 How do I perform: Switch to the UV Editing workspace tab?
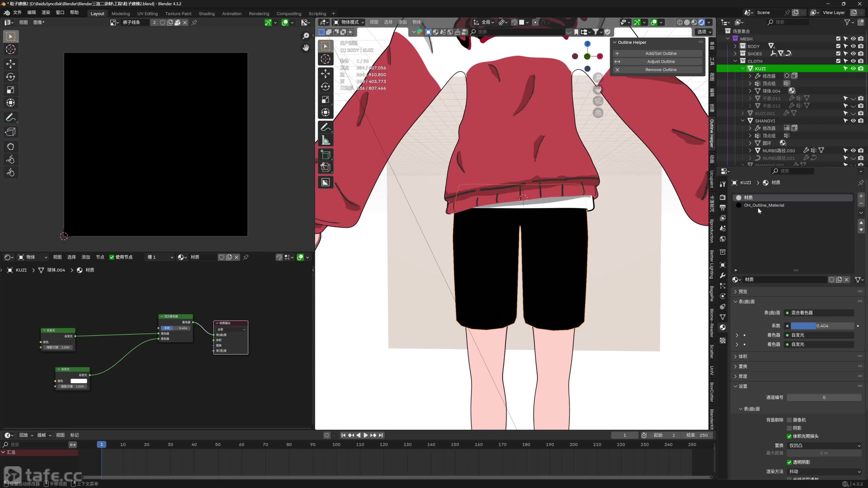pyautogui.click(x=147, y=14)
